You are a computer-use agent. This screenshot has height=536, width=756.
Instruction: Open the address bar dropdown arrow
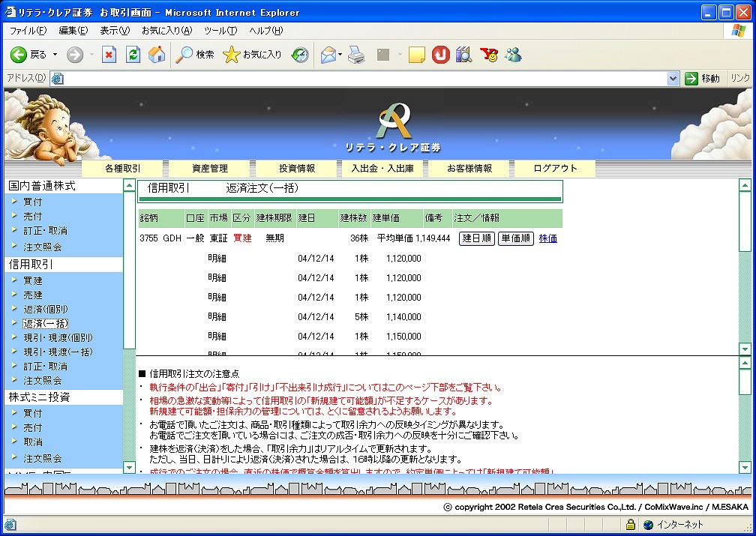(673, 78)
